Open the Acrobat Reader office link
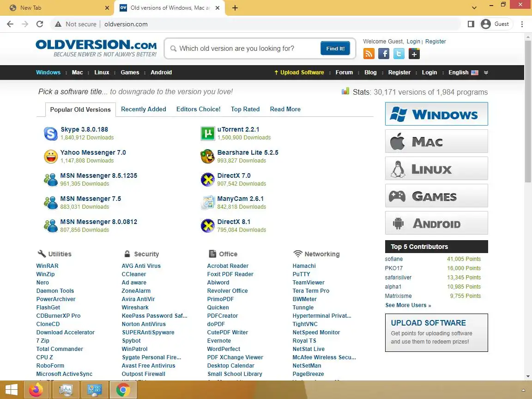This screenshot has width=532, height=399. [228, 266]
